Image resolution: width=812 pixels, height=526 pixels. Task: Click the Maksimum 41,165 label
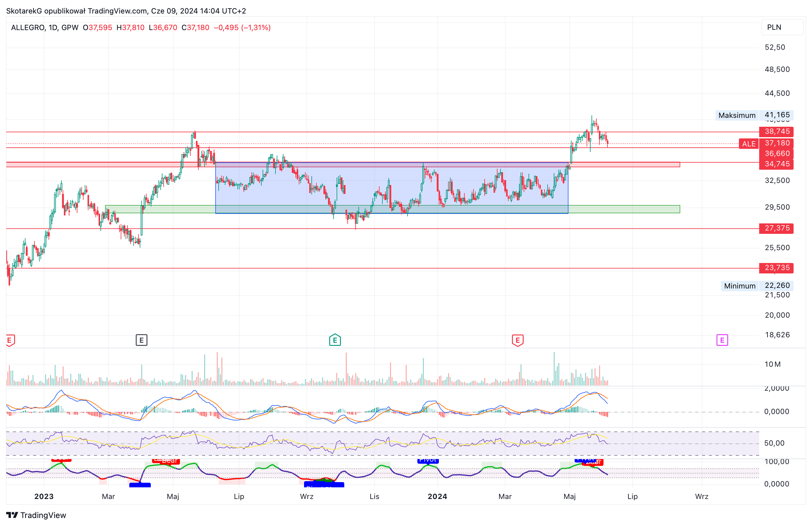coord(754,115)
